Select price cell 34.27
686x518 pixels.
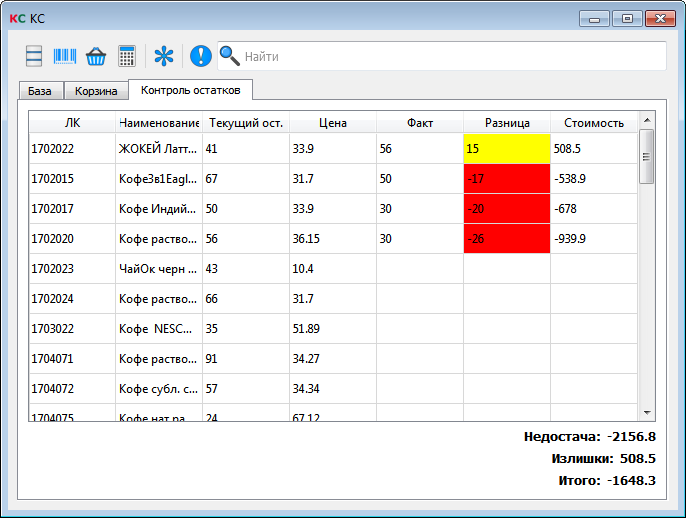[x=332, y=359]
